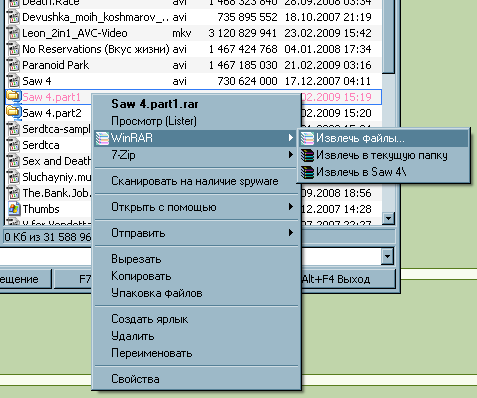Click the archive folder icon of Saw 4.part2
Image resolution: width=477 pixels, height=398 pixels.
13,113
